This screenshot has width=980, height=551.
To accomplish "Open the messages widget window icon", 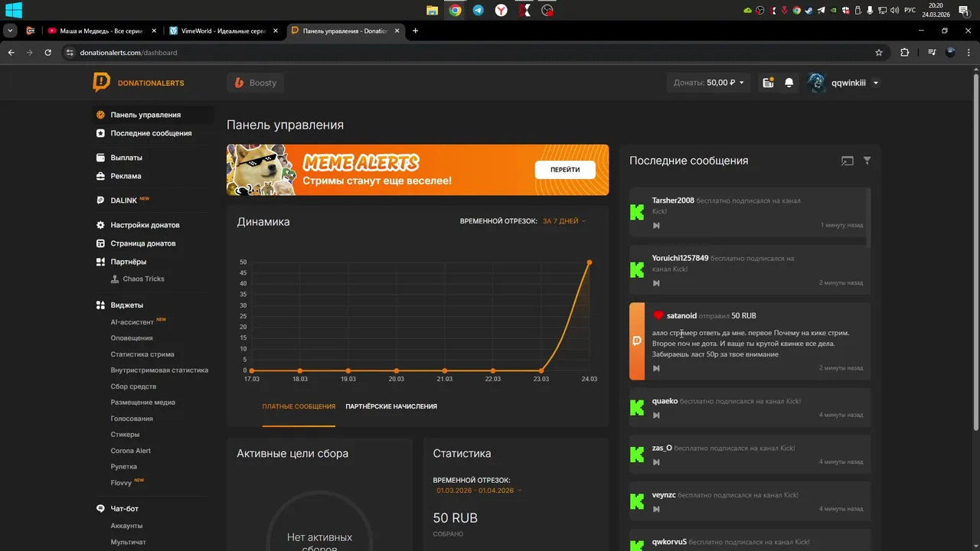I will tap(847, 161).
